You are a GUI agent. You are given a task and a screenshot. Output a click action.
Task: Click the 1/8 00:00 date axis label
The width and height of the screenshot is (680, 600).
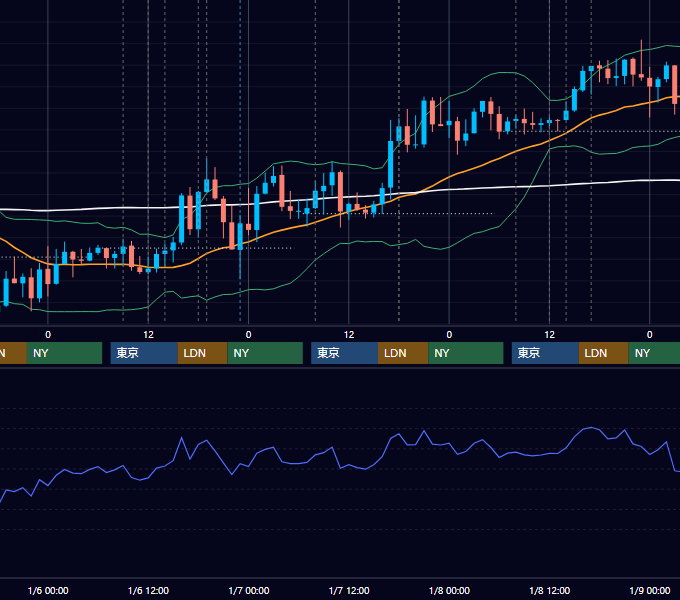pos(449,590)
